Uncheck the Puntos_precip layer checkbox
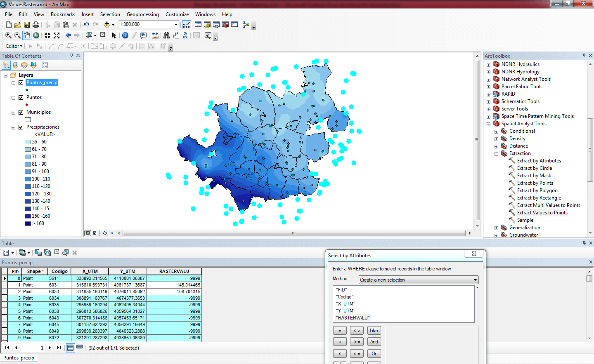 pos(21,82)
